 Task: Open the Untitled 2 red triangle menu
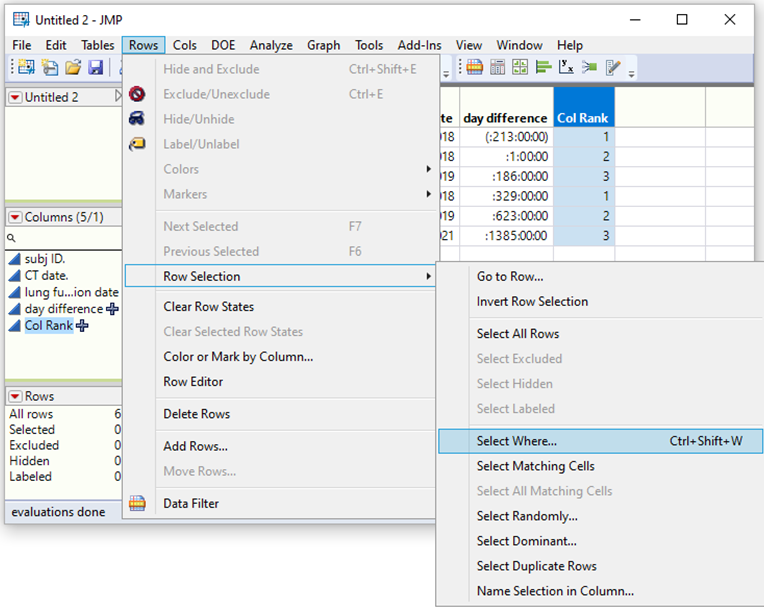click(15, 97)
